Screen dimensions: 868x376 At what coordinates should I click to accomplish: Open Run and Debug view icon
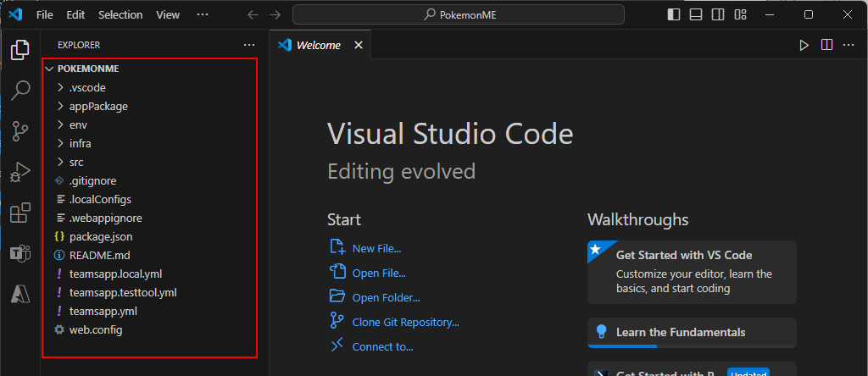pyautogui.click(x=20, y=173)
